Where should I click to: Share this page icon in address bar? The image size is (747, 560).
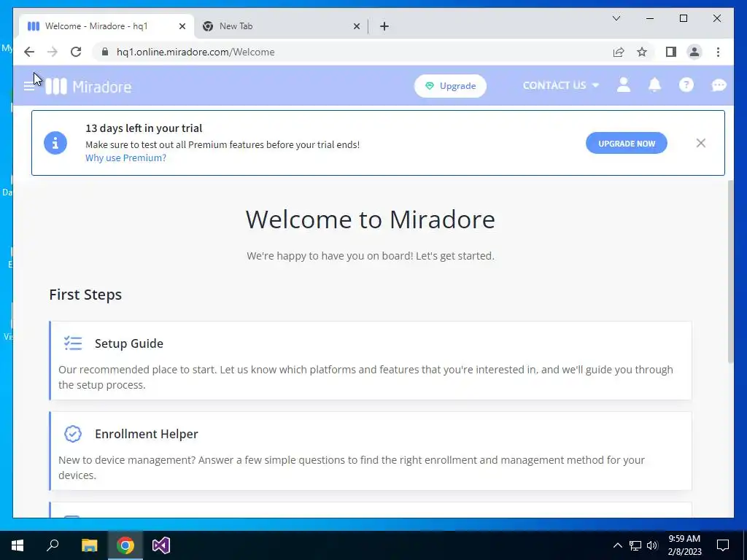[619, 52]
